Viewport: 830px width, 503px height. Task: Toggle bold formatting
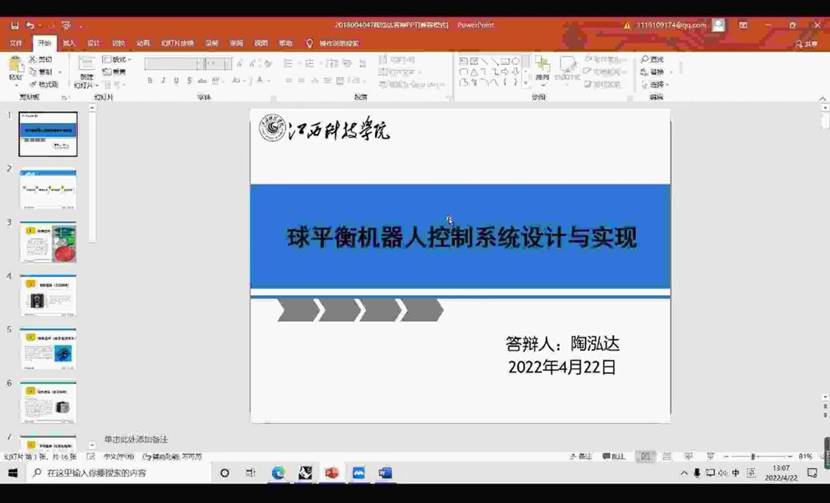click(150, 80)
